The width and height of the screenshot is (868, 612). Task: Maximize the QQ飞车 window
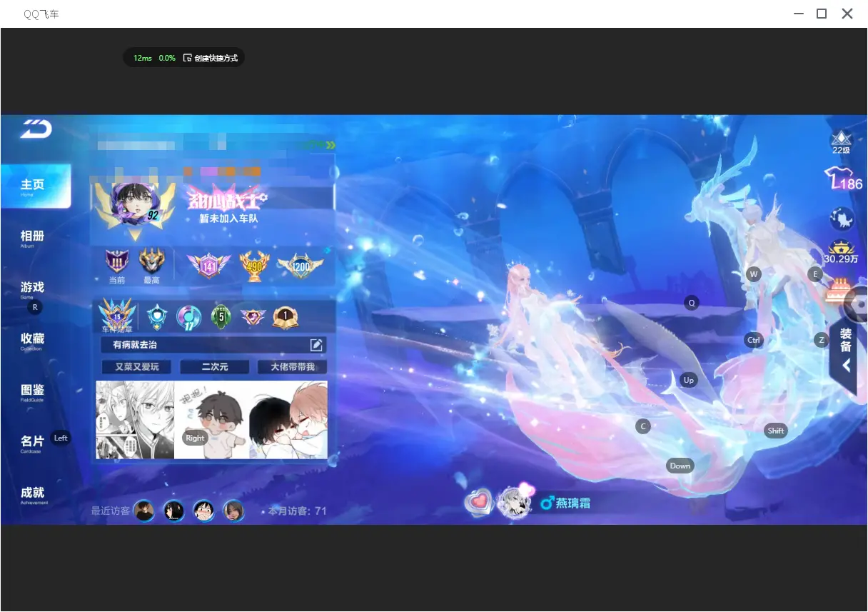[x=822, y=14]
